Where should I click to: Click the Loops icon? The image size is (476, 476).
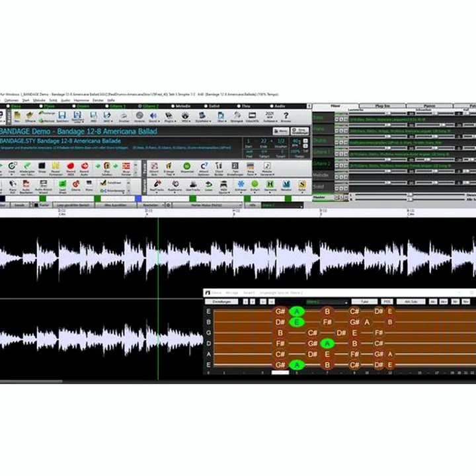208,186
